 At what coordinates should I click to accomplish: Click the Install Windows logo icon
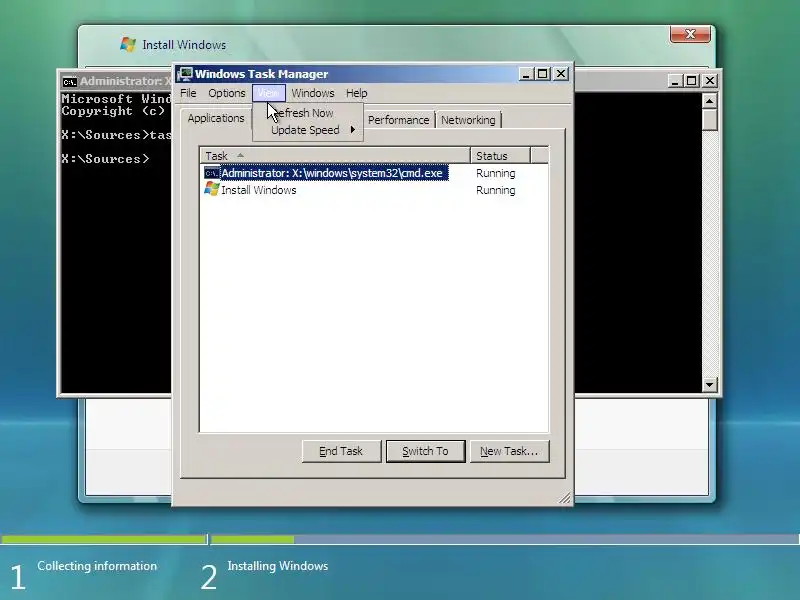click(x=128, y=44)
